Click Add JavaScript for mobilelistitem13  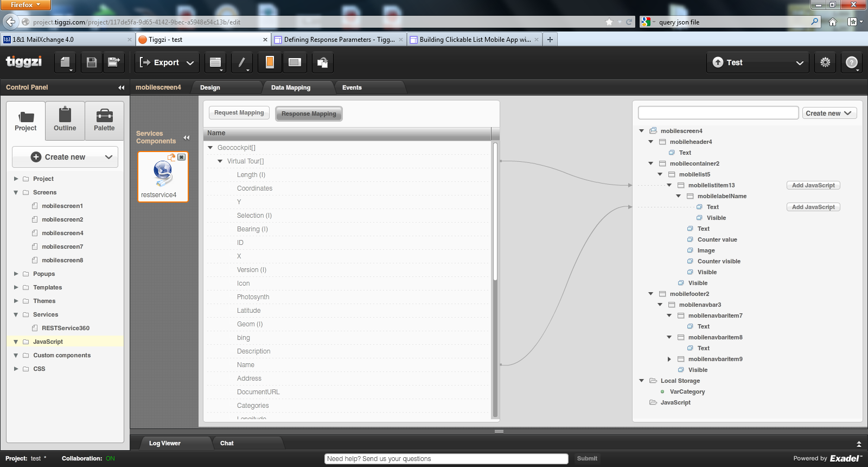[x=813, y=185]
